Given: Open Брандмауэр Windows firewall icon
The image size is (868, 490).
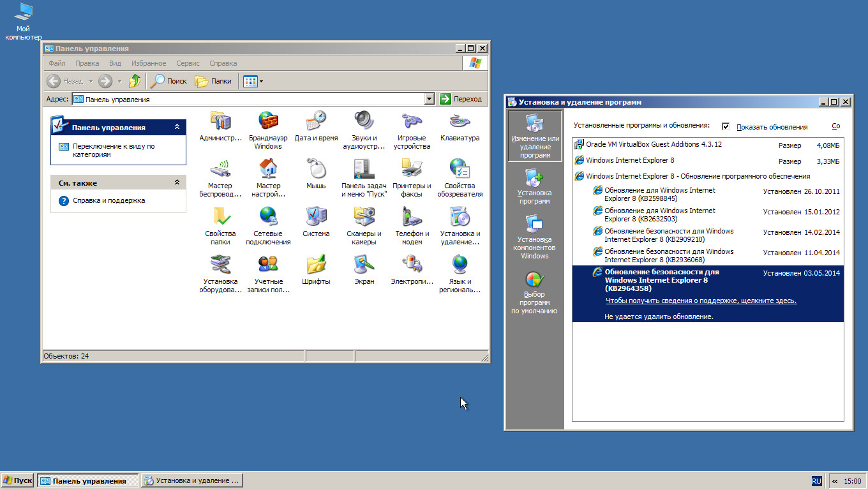Looking at the screenshot, I should tap(268, 130).
